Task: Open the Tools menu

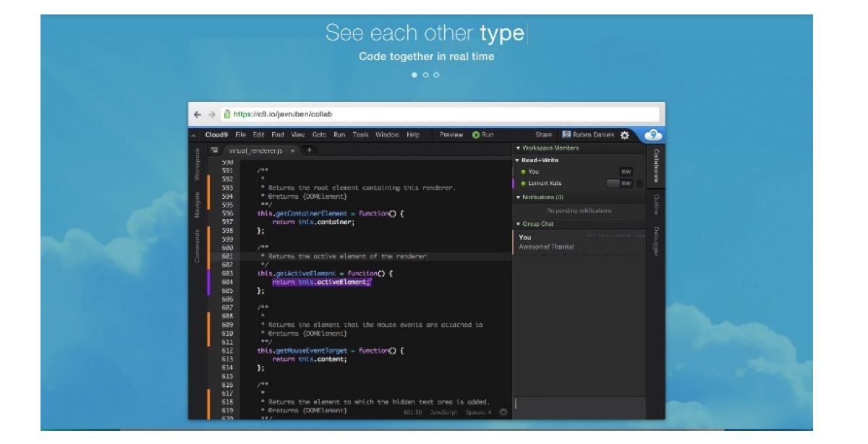Action: pyautogui.click(x=361, y=135)
